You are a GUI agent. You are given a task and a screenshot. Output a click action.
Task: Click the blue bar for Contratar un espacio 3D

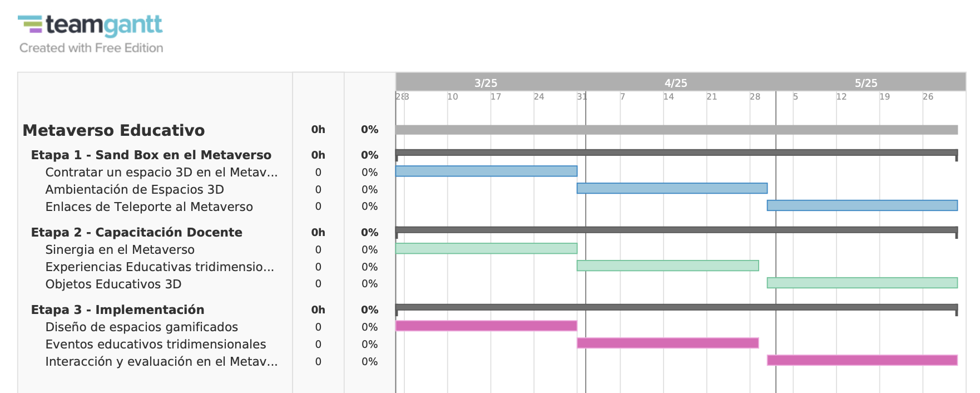pyautogui.click(x=486, y=171)
